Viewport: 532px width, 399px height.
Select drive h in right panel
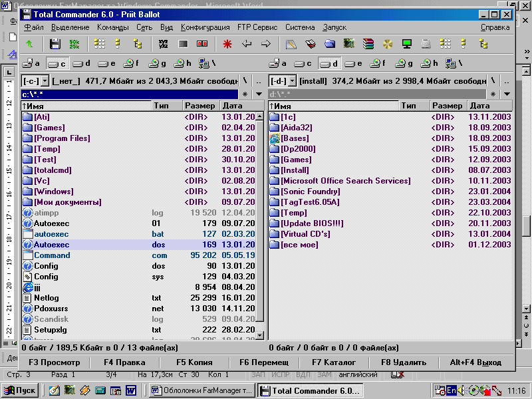click(429, 63)
